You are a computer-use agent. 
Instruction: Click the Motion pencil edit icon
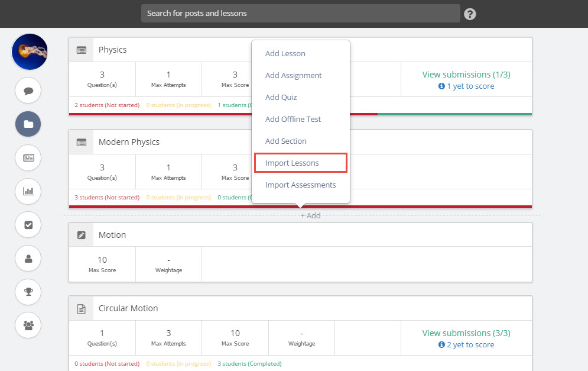coord(82,235)
